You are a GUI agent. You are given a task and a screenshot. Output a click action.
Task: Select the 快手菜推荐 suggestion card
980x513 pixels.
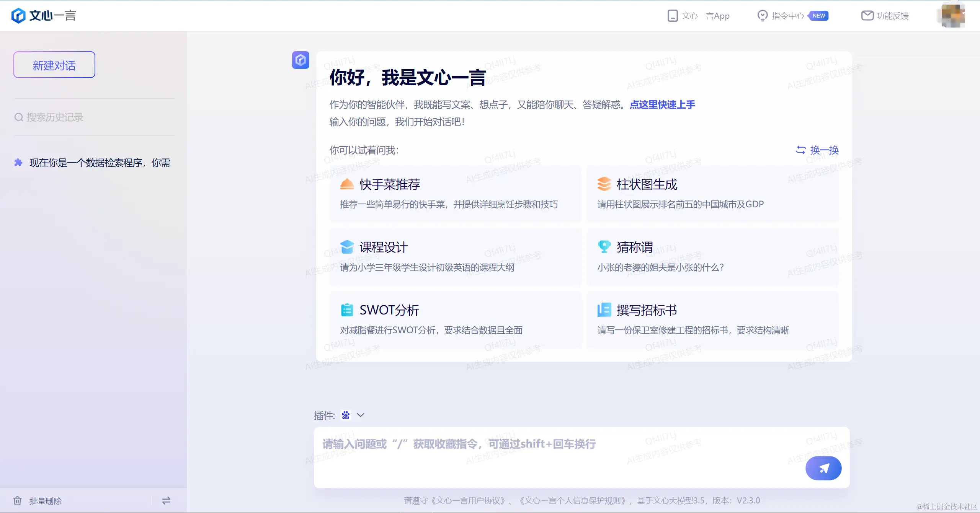click(455, 194)
